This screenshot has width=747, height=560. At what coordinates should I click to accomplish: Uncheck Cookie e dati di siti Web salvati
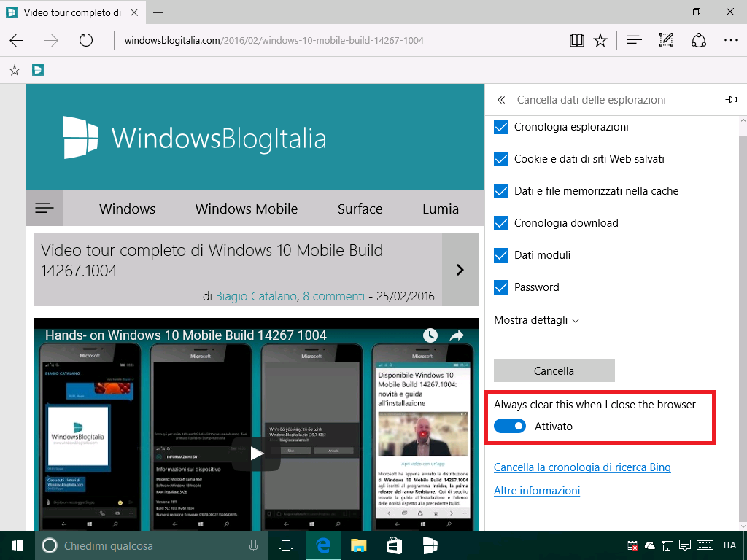501,158
